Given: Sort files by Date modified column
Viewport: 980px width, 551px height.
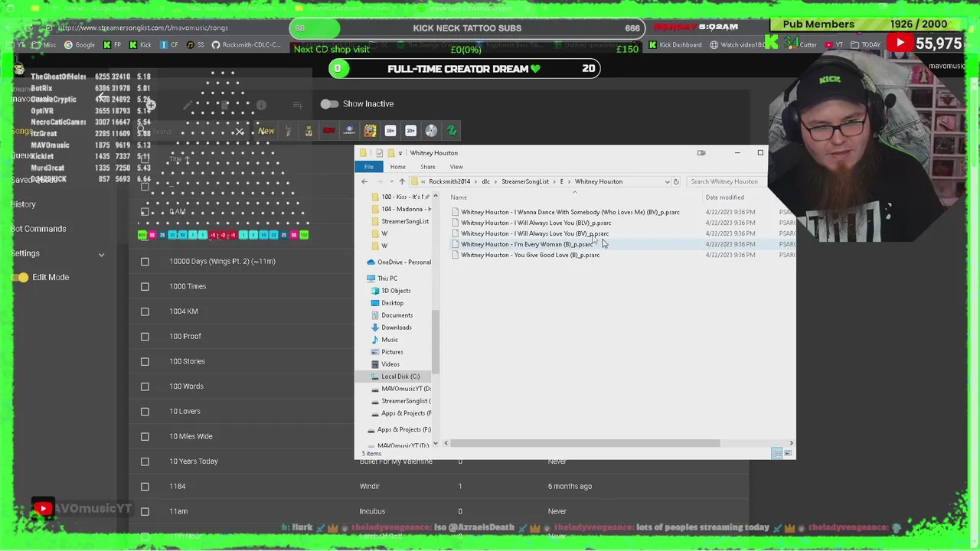Looking at the screenshot, I should (724, 197).
